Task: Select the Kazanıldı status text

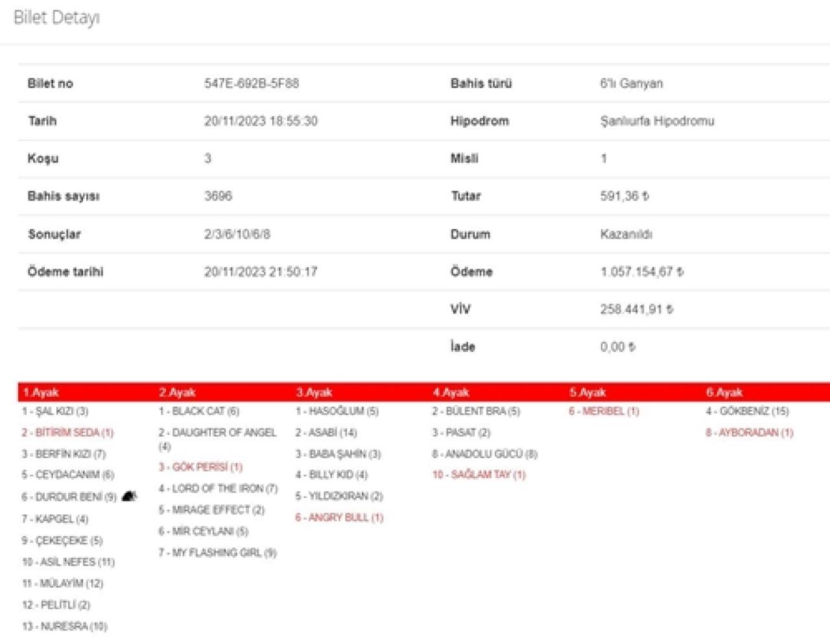Action: click(x=626, y=234)
